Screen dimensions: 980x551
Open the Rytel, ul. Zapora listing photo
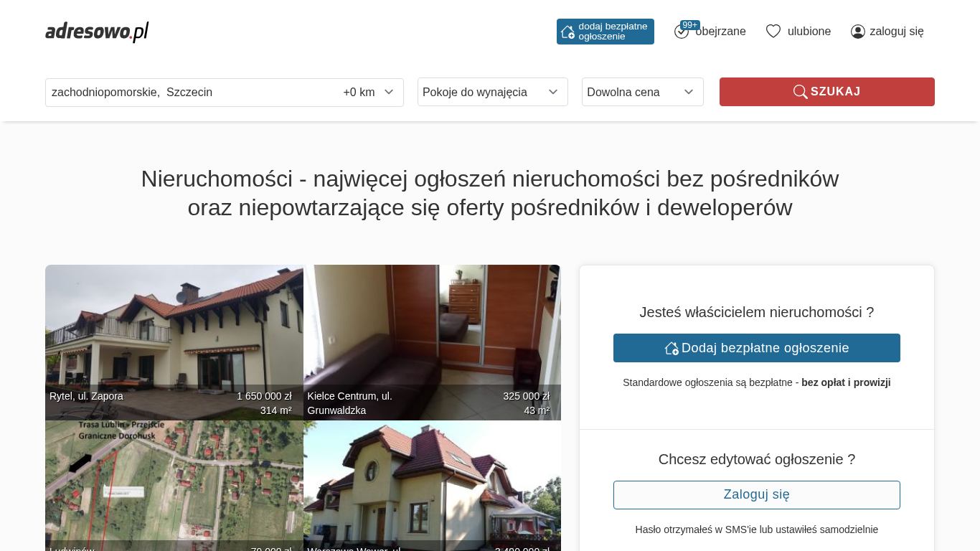click(x=174, y=342)
